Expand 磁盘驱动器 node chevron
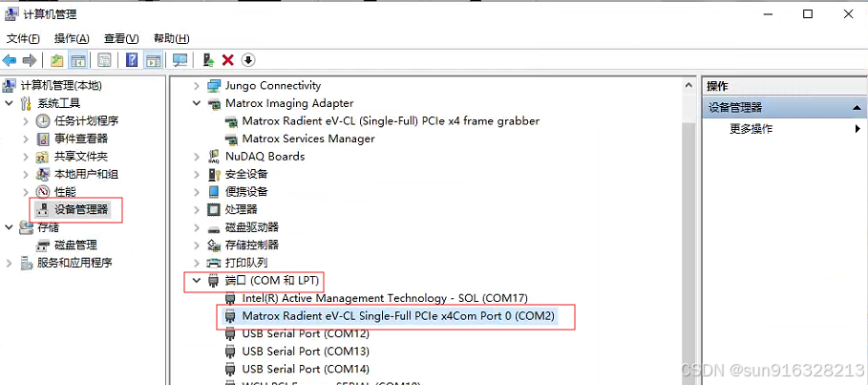This screenshot has width=868, height=385. point(196,227)
